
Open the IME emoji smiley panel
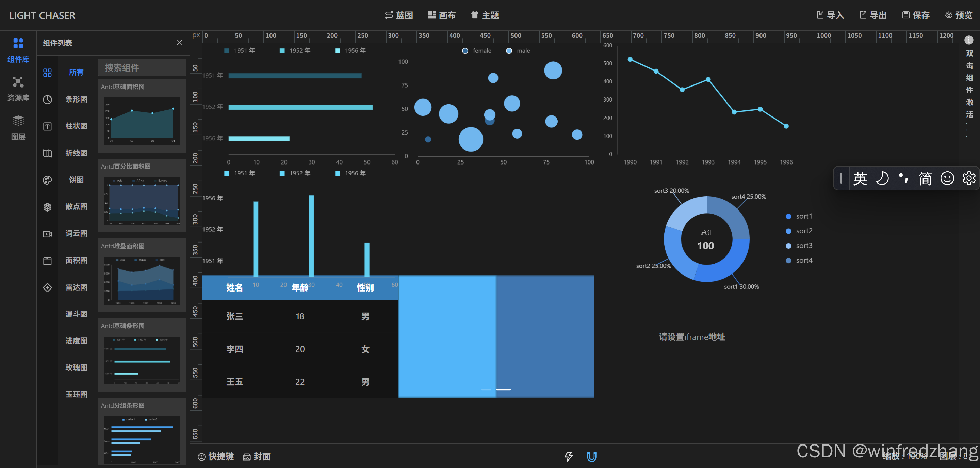click(947, 178)
